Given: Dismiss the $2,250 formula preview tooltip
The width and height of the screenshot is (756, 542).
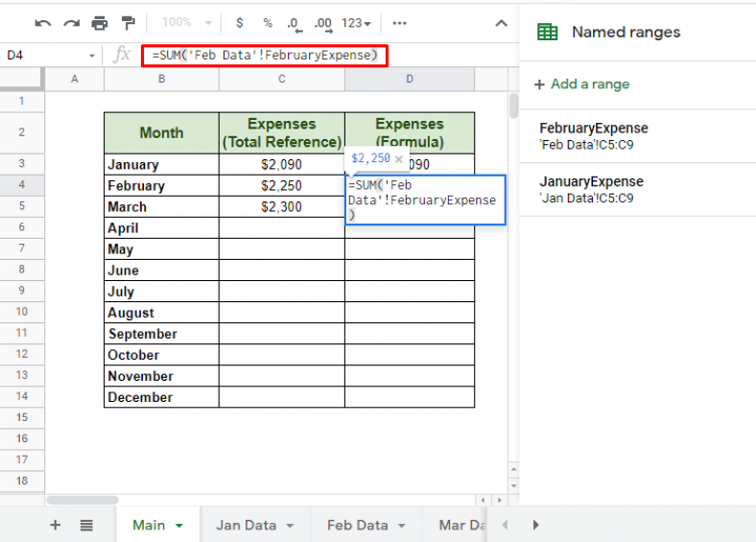Looking at the screenshot, I should click(x=399, y=158).
